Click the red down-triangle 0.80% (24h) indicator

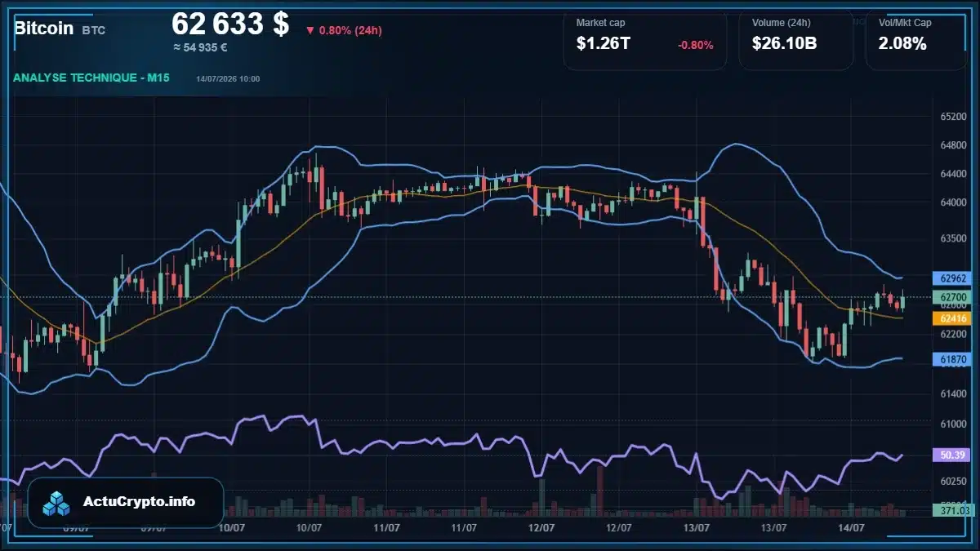click(344, 30)
